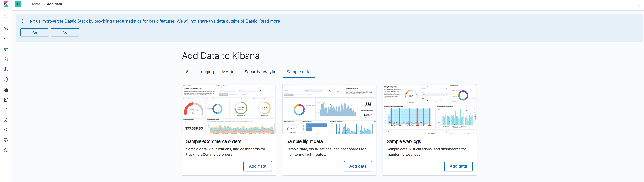The width and height of the screenshot is (644, 182).
Task: Click the Sample web logs card title
Action: (x=404, y=141)
